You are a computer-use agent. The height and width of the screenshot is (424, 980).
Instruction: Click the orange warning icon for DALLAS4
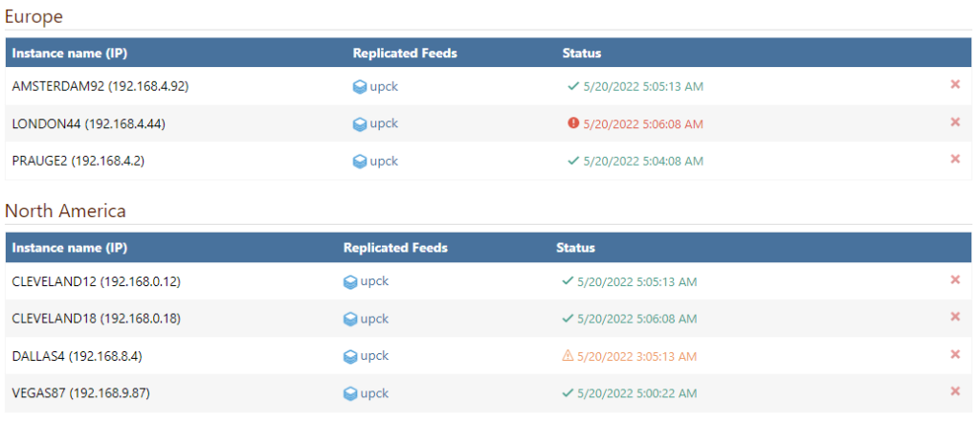point(568,355)
